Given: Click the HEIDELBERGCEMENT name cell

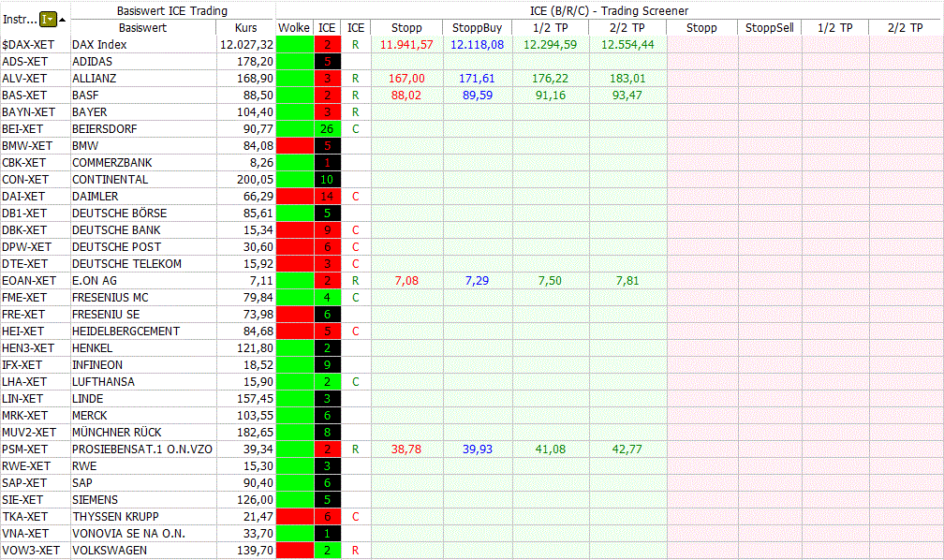Looking at the screenshot, I should [x=125, y=332].
